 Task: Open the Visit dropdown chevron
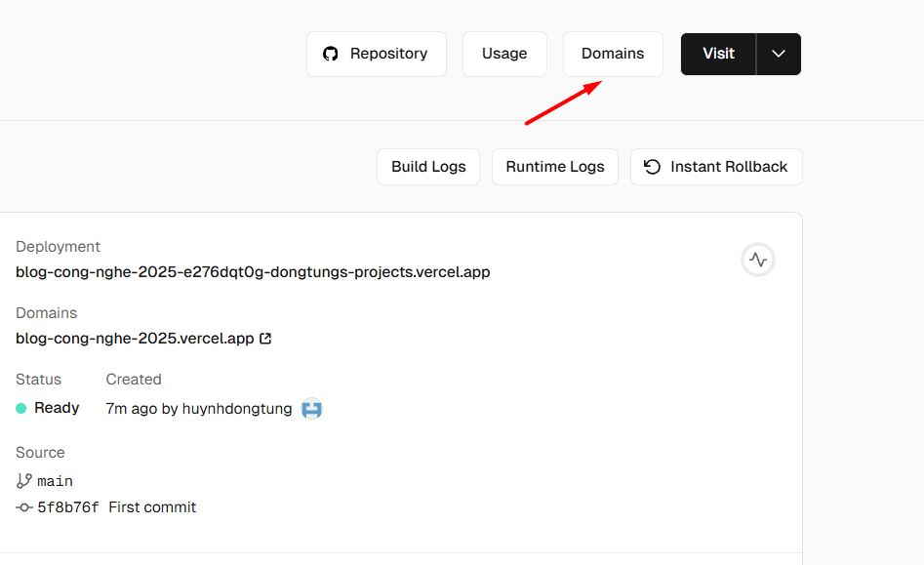tap(779, 54)
